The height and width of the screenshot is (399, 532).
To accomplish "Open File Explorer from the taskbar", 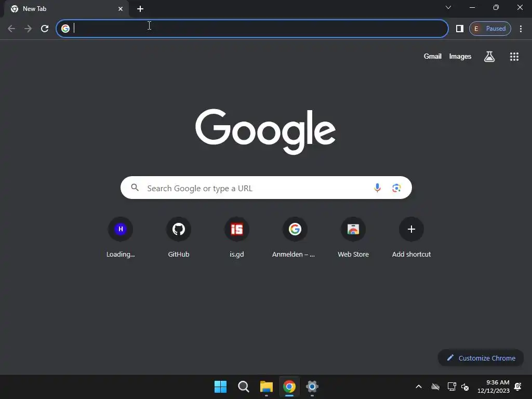I will [x=267, y=387].
